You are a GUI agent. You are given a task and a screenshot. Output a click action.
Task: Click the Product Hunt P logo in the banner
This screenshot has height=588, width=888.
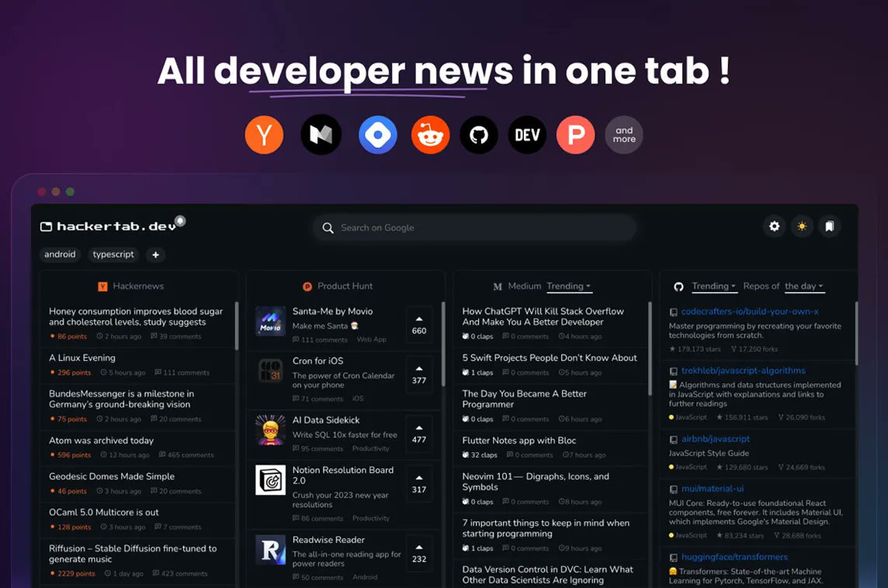576,135
